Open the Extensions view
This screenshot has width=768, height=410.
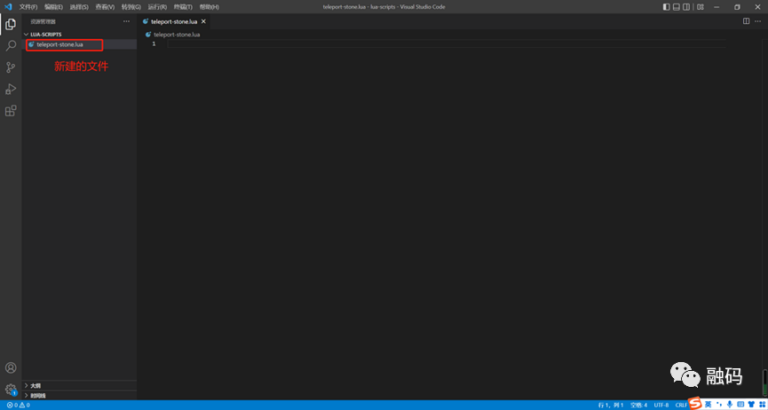[11, 111]
